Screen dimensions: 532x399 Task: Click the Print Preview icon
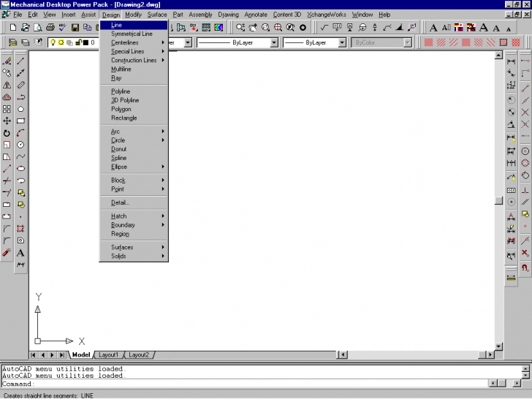38,28
